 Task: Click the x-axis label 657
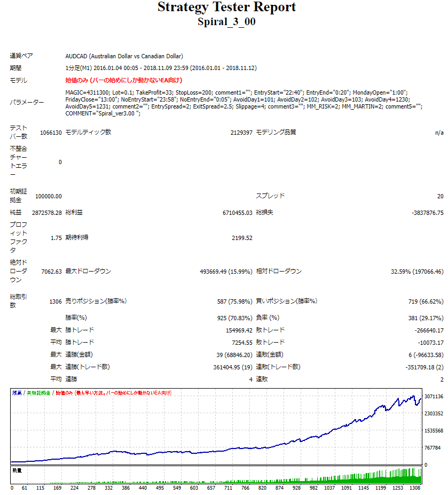point(211,488)
